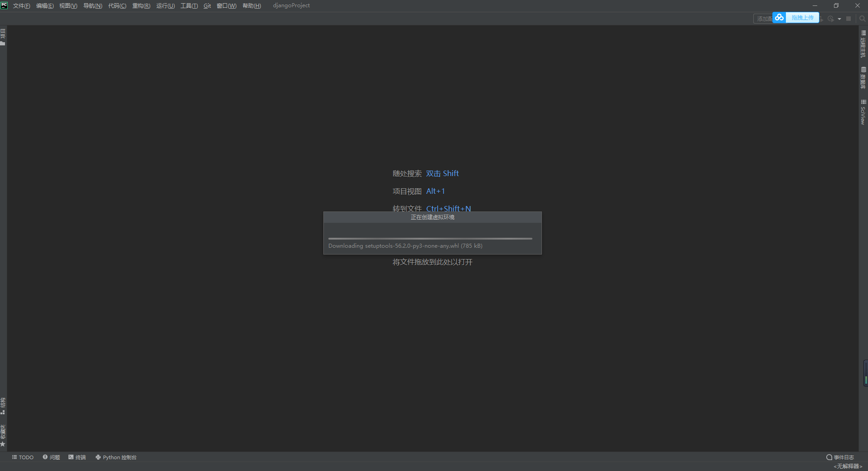Screen dimensions: 868x471
Task: Open the 数据库 side panel
Action: [x=863, y=78]
